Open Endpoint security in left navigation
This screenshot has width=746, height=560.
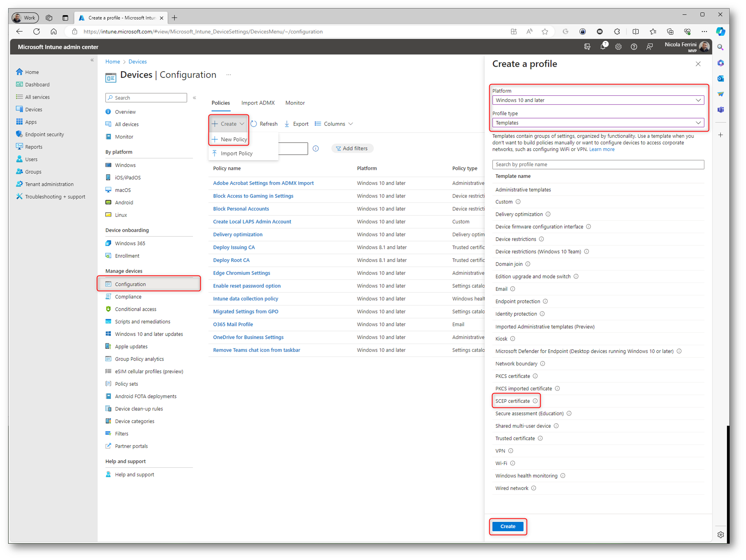pyautogui.click(x=44, y=134)
